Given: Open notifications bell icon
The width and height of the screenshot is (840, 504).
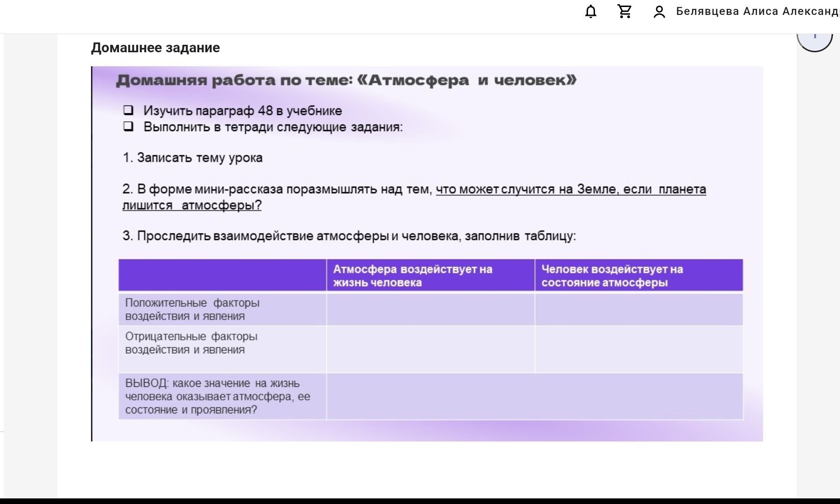Looking at the screenshot, I should click(591, 11).
